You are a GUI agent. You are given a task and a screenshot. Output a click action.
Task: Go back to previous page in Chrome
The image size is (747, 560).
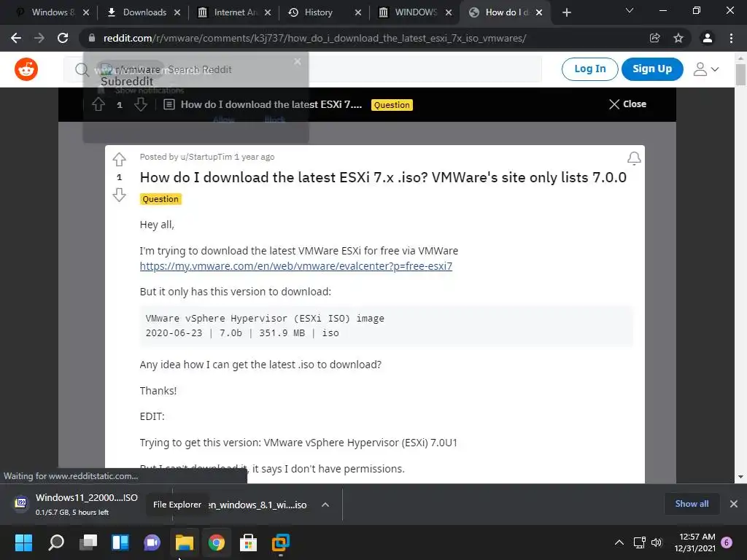[16, 38]
